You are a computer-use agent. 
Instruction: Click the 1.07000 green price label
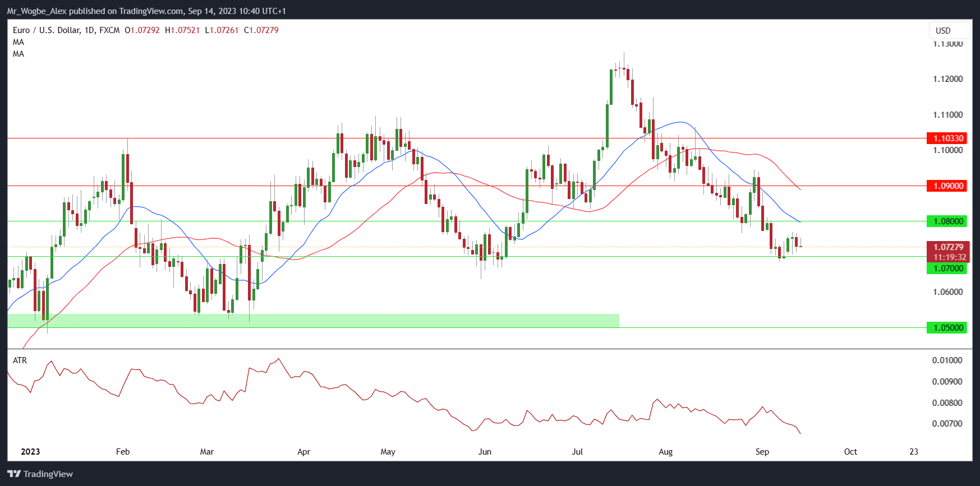[x=947, y=269]
